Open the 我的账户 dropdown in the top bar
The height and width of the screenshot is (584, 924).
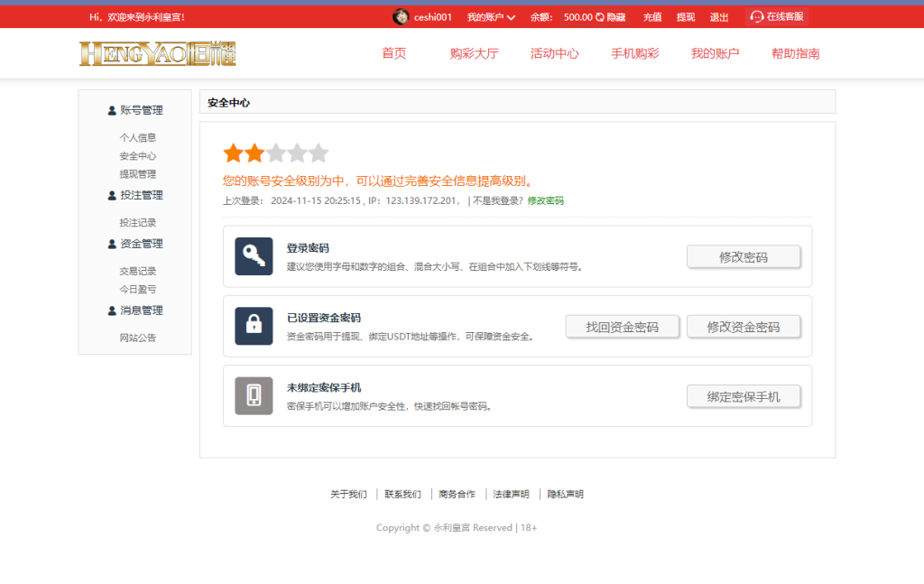pyautogui.click(x=491, y=15)
